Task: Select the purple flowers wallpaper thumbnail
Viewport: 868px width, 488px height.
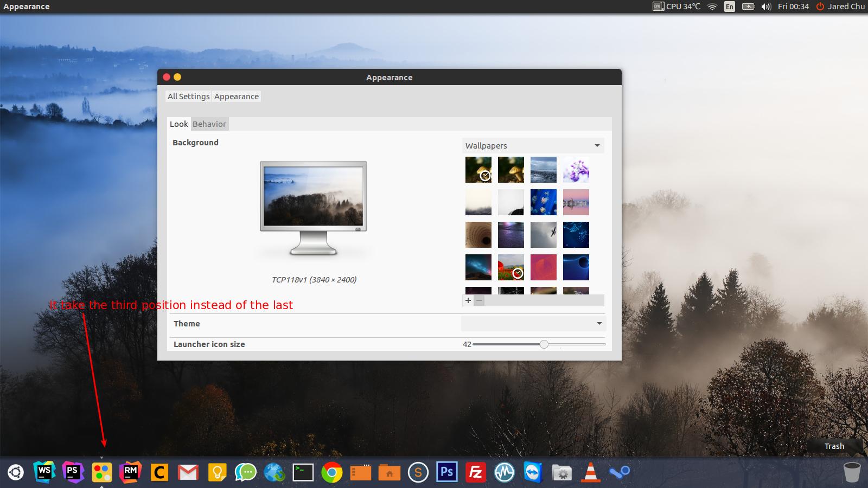Action: 576,170
